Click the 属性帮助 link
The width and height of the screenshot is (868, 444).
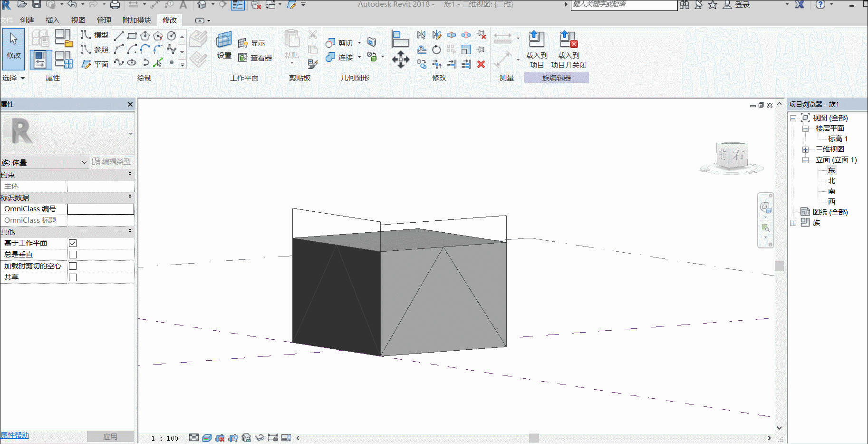(15, 435)
